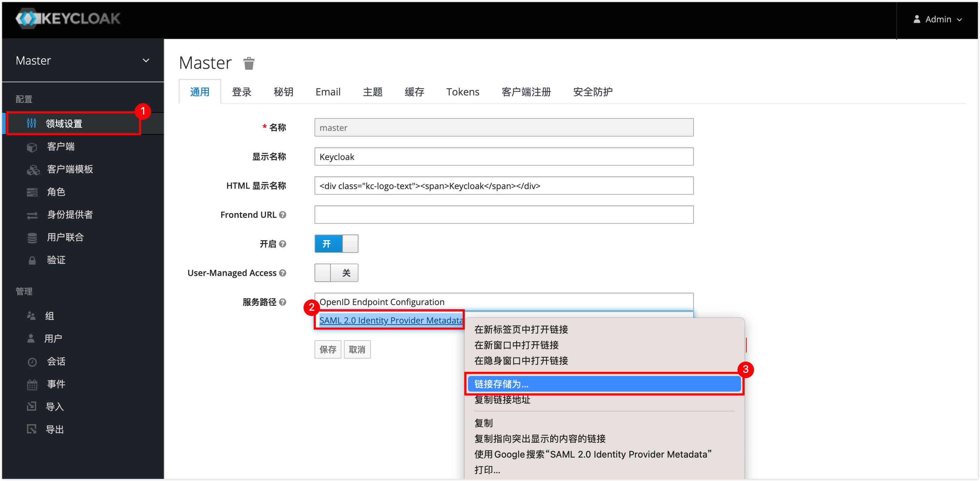
Task: Switch to the 安全防护 tab
Action: [593, 92]
